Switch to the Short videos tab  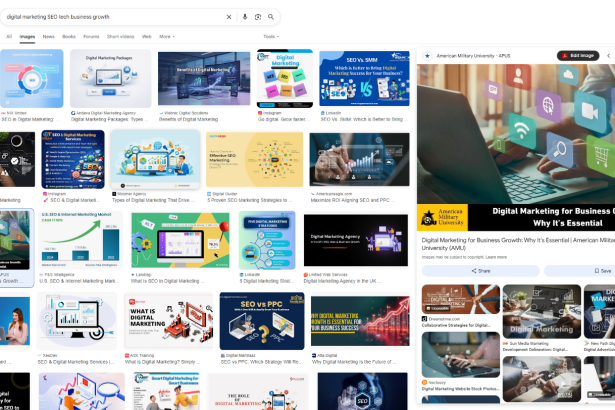click(120, 36)
